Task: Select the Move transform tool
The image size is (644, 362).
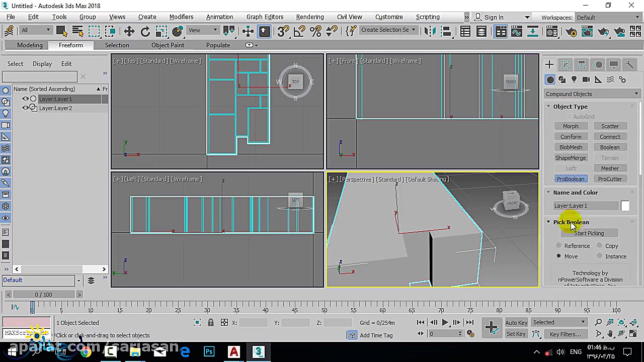Action: pyautogui.click(x=129, y=32)
